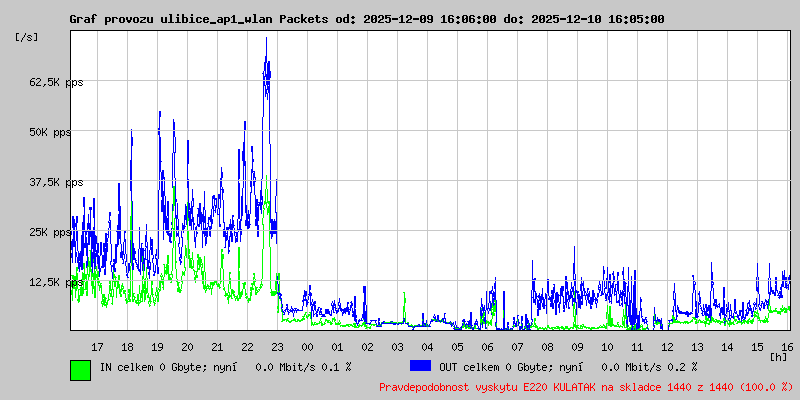The width and height of the screenshot is (800, 400).
Task: Click the '[/s]' unit label
Action: pos(27,37)
